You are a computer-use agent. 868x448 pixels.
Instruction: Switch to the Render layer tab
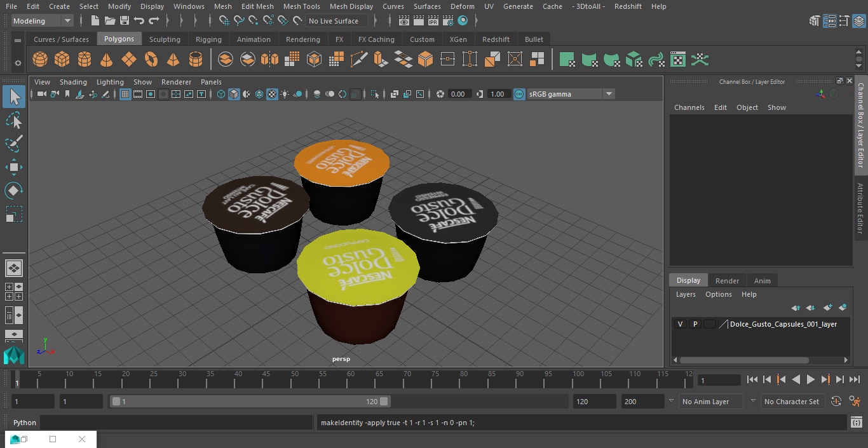click(x=727, y=281)
